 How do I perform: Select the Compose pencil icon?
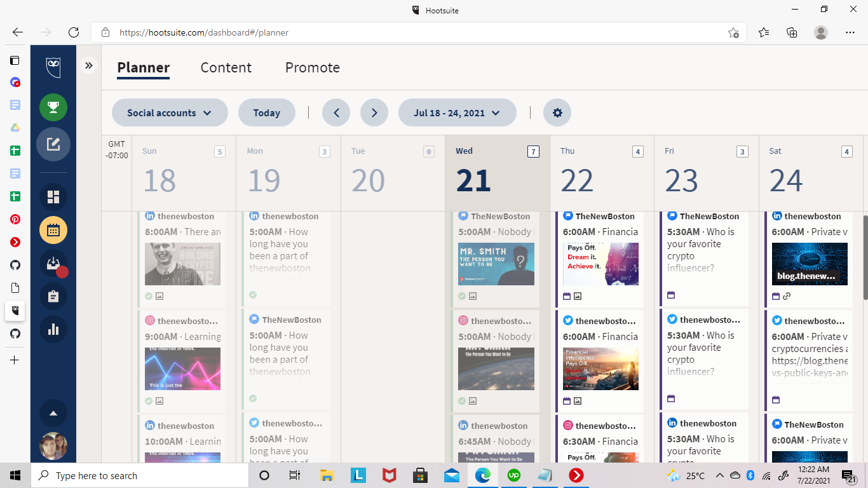[53, 144]
